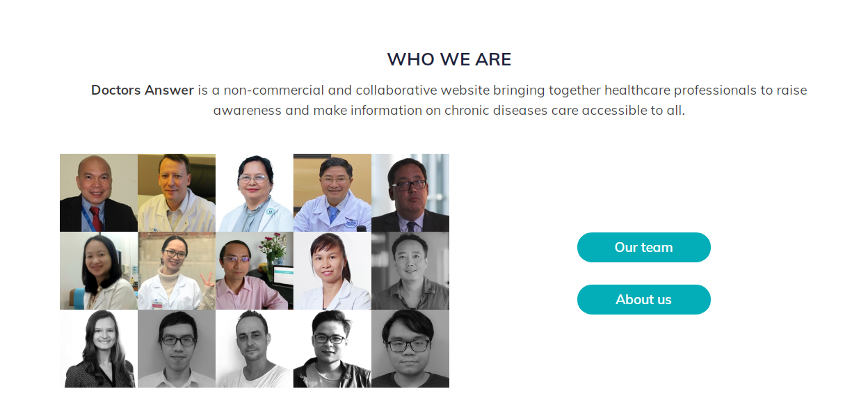Click the female doctor with glasses in teal scrubs
Screen dimensions: 868x405
254,193
